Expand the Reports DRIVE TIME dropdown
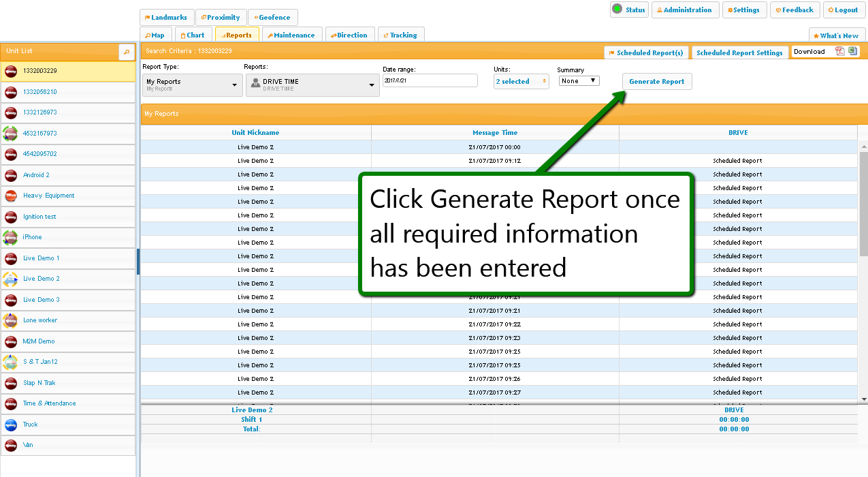 tap(311, 84)
